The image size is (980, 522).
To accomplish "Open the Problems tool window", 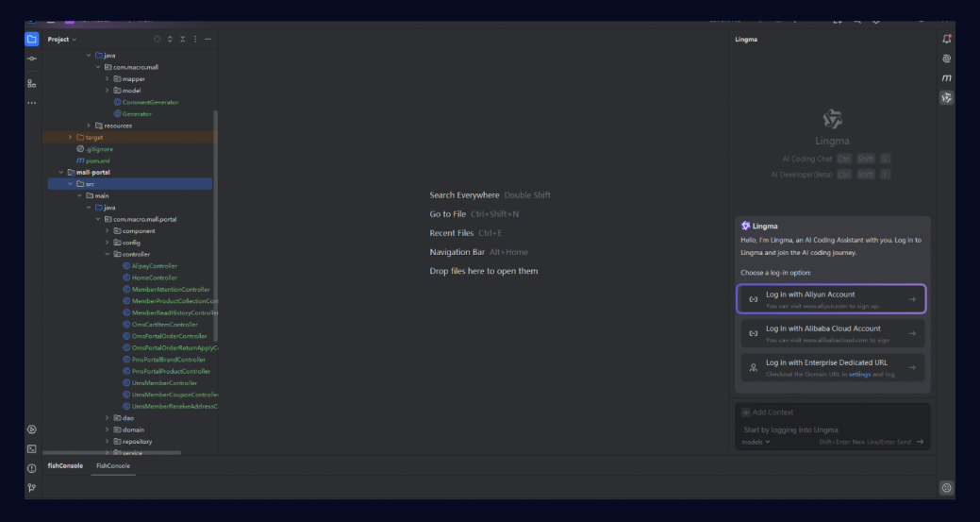I will (x=32, y=468).
